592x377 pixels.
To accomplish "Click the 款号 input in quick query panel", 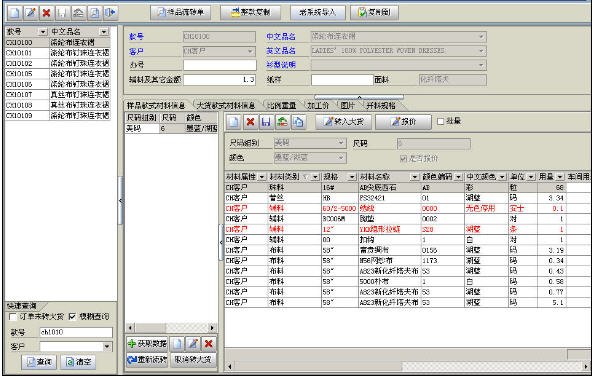I will point(76,332).
